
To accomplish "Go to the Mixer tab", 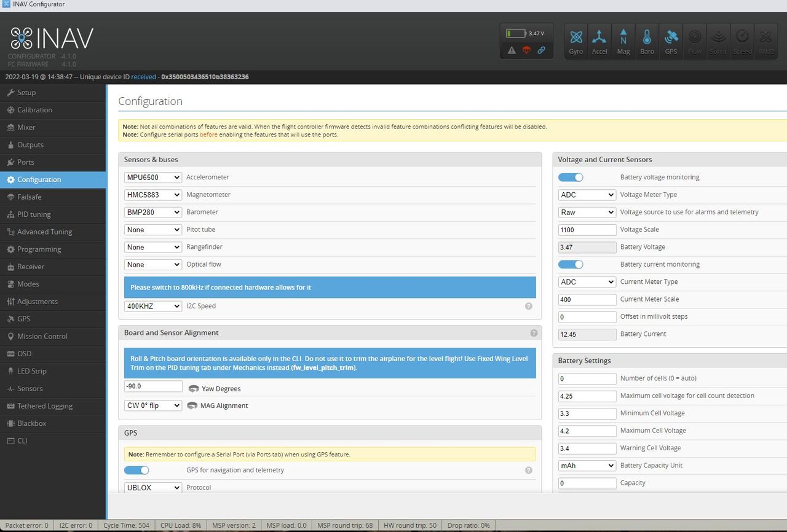I will click(x=53, y=127).
